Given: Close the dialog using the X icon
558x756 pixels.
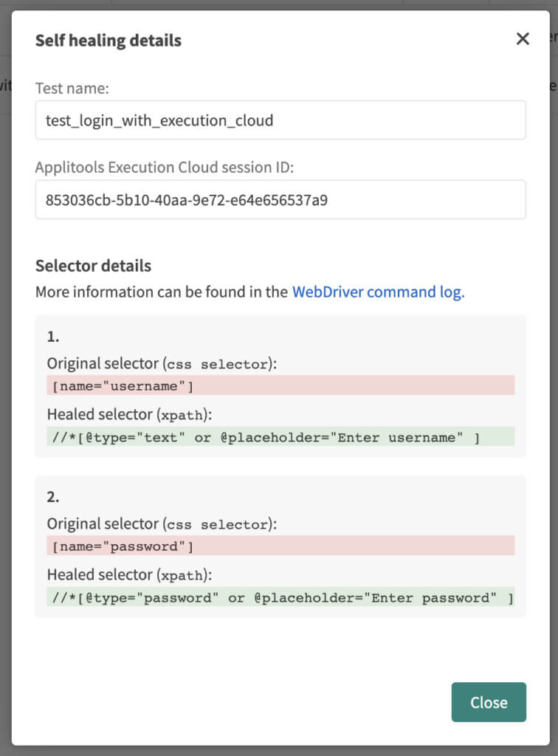Looking at the screenshot, I should (x=523, y=39).
